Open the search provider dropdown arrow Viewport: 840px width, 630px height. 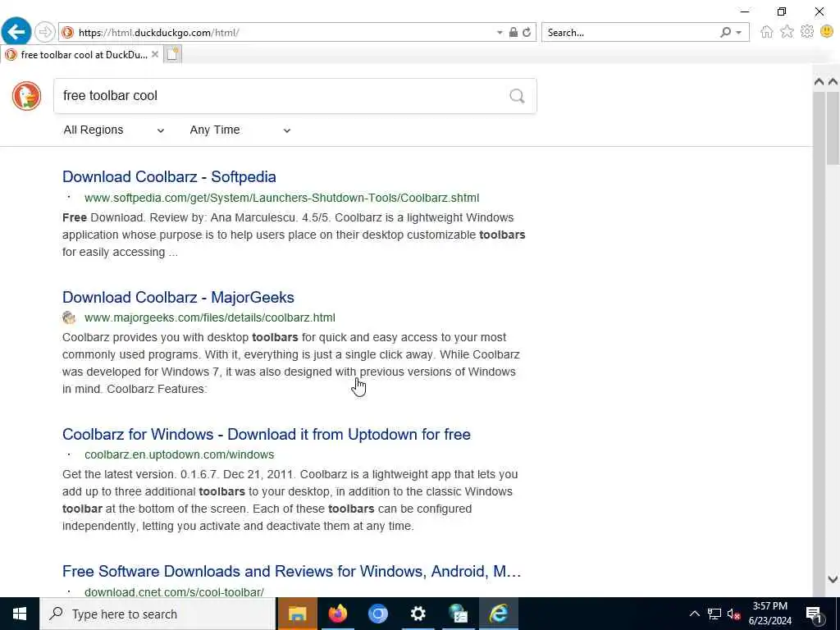739,33
